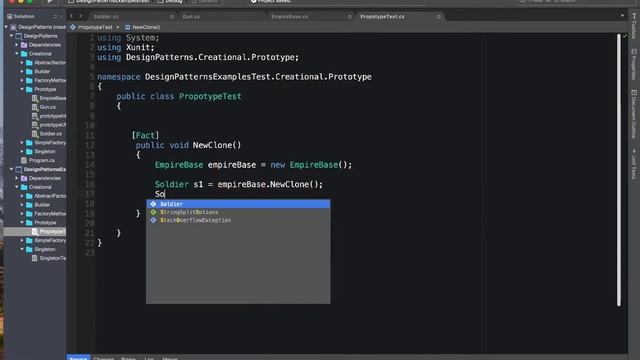
Task: Select EmpireBase file in solution tree
Action: pyautogui.click(x=53, y=98)
